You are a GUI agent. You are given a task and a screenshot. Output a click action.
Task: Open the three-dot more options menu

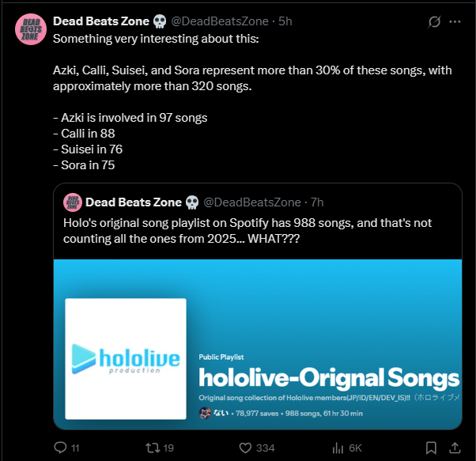point(455,21)
